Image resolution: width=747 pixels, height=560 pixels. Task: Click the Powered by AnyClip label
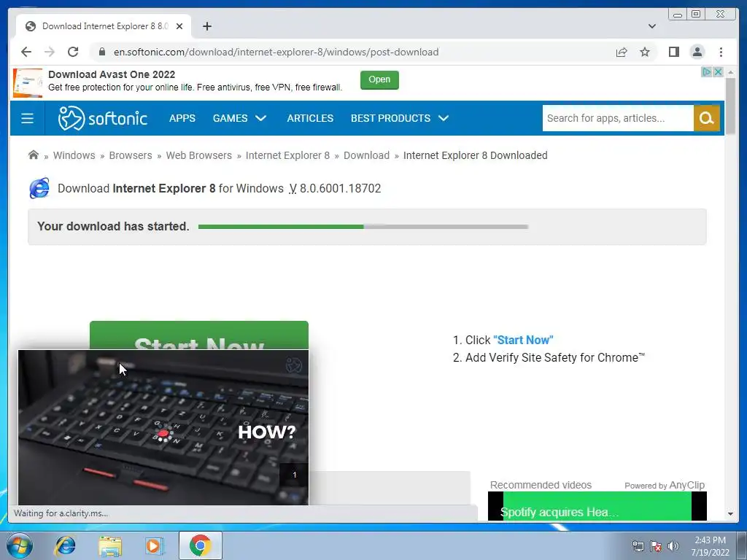664,485
